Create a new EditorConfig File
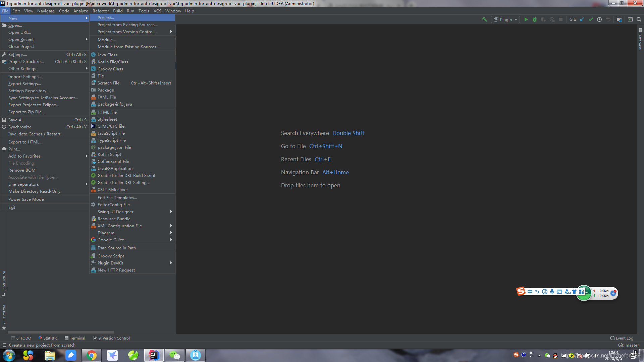Image resolution: width=644 pixels, height=362 pixels. coord(132,205)
